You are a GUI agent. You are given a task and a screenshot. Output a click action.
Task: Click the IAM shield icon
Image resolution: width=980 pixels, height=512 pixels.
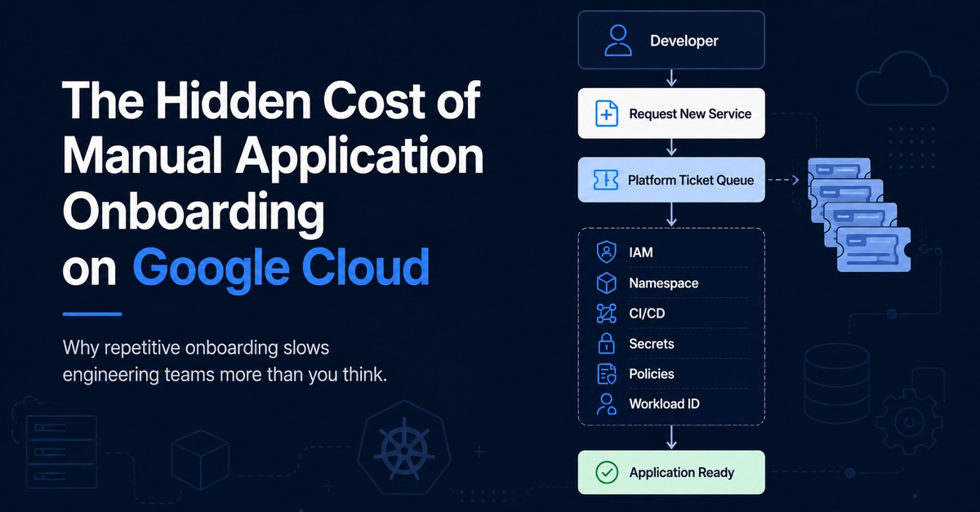coord(606,252)
